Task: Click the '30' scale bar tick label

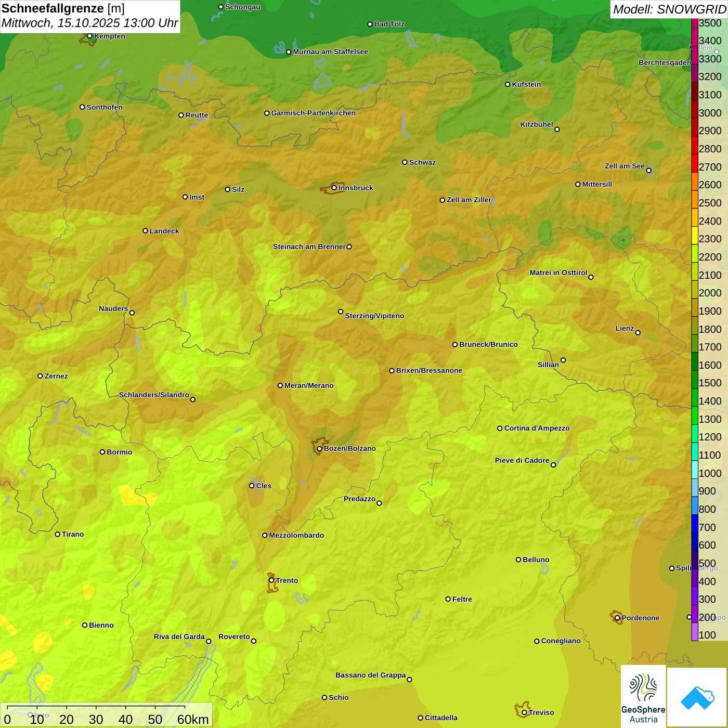Action: point(96,719)
